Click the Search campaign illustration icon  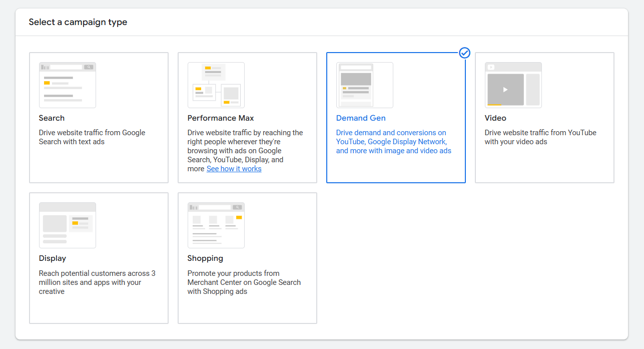(x=67, y=85)
